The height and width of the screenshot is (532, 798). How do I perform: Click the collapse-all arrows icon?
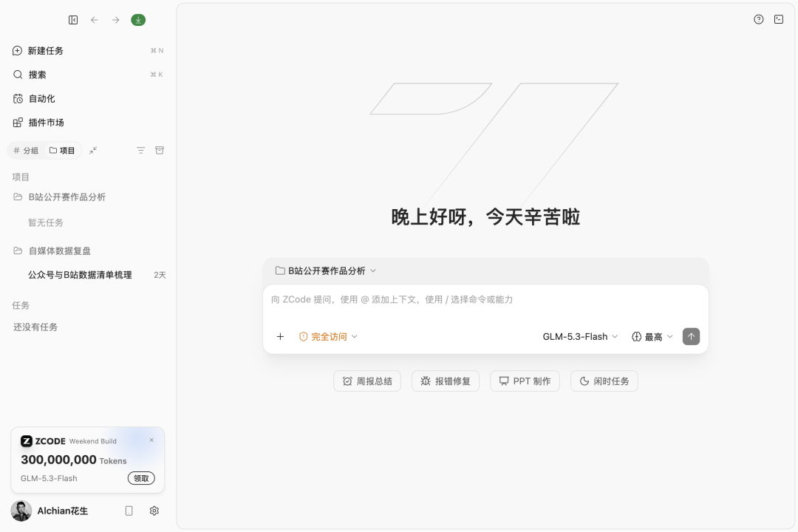click(x=93, y=150)
